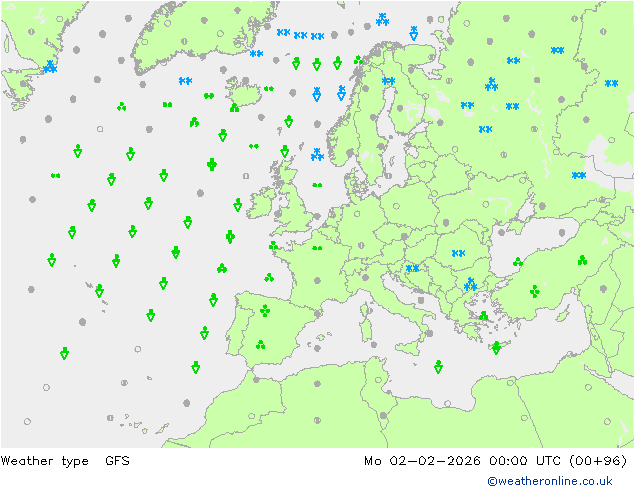Click the rain symbol at Brittany's coast

(x=274, y=245)
